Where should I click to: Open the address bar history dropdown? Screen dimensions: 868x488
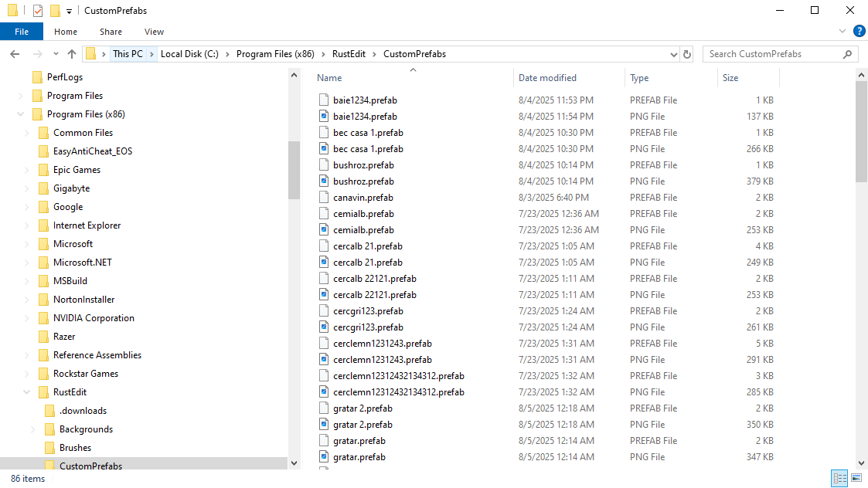[673, 54]
